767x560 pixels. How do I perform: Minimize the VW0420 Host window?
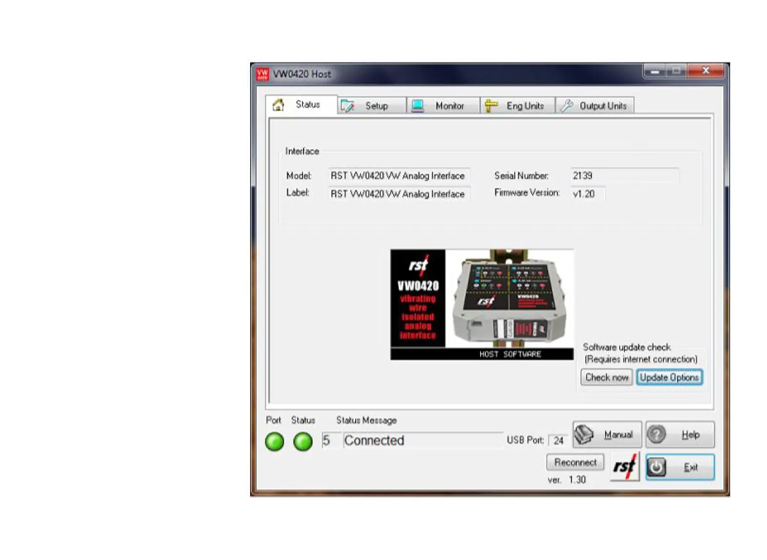(x=654, y=71)
